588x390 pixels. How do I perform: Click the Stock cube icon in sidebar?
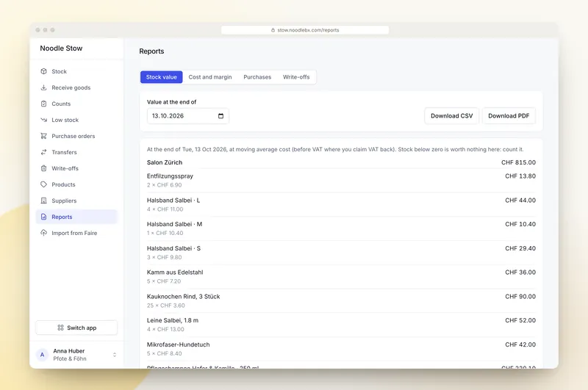pyautogui.click(x=44, y=71)
